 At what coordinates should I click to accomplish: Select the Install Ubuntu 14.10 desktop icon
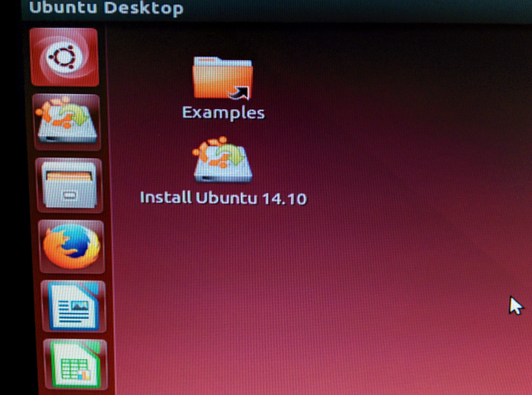222,159
